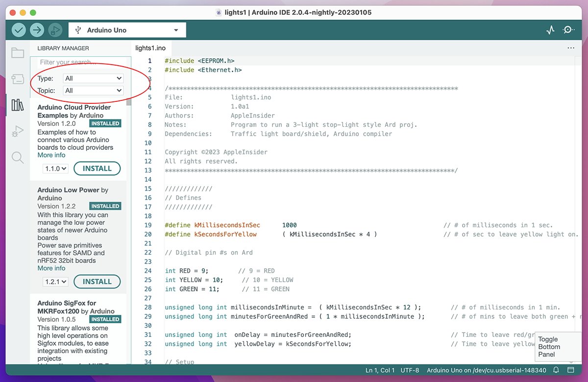Toggle the bottom panel in status bar
Image resolution: width=588 pixels, height=382 pixels.
coord(571,370)
